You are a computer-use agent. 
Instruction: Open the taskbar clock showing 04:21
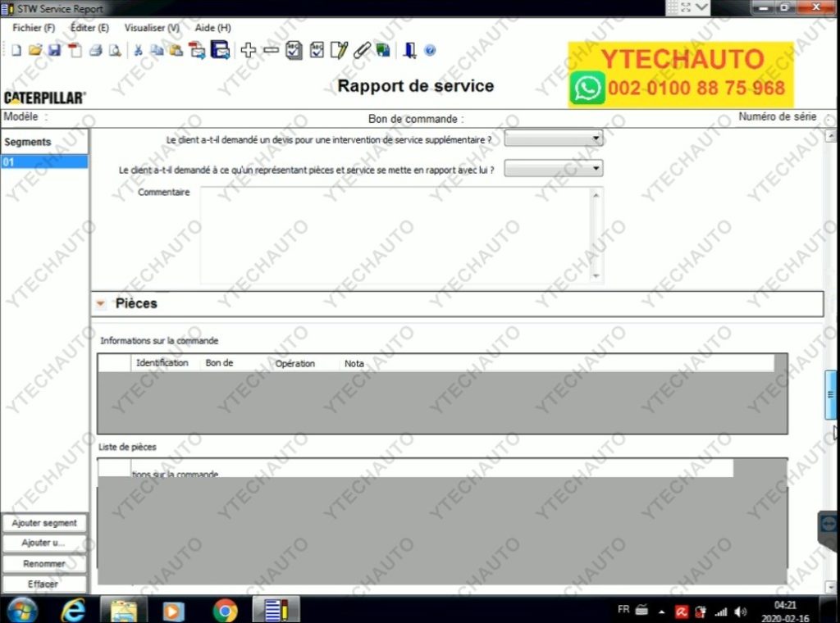(x=785, y=612)
